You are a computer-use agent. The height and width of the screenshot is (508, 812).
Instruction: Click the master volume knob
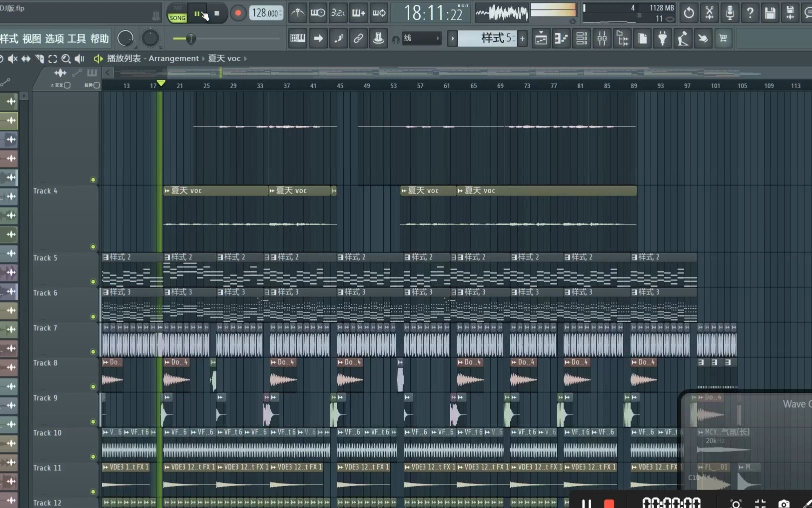(125, 38)
